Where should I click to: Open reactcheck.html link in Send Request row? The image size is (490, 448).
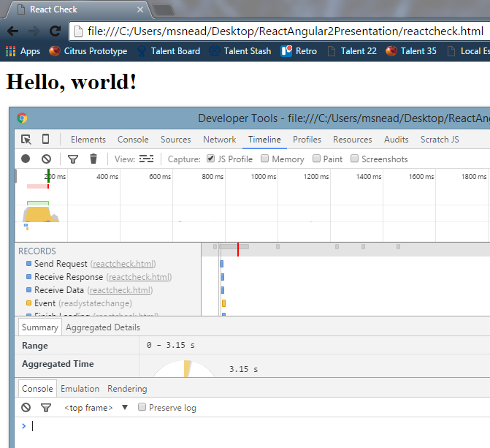pyautogui.click(x=123, y=264)
